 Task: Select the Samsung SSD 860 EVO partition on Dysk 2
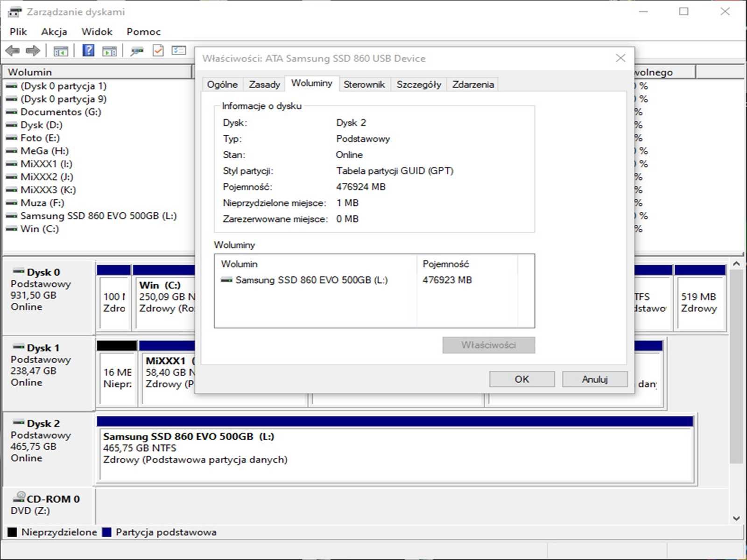[x=395, y=449]
